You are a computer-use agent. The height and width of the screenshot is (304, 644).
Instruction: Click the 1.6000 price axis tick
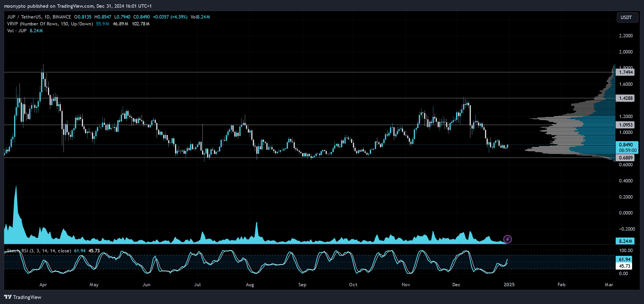tap(626, 84)
